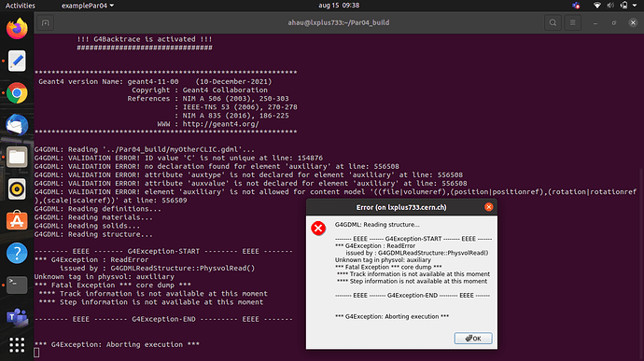Click the red error icon in dialog
644x361 pixels.
click(x=318, y=228)
